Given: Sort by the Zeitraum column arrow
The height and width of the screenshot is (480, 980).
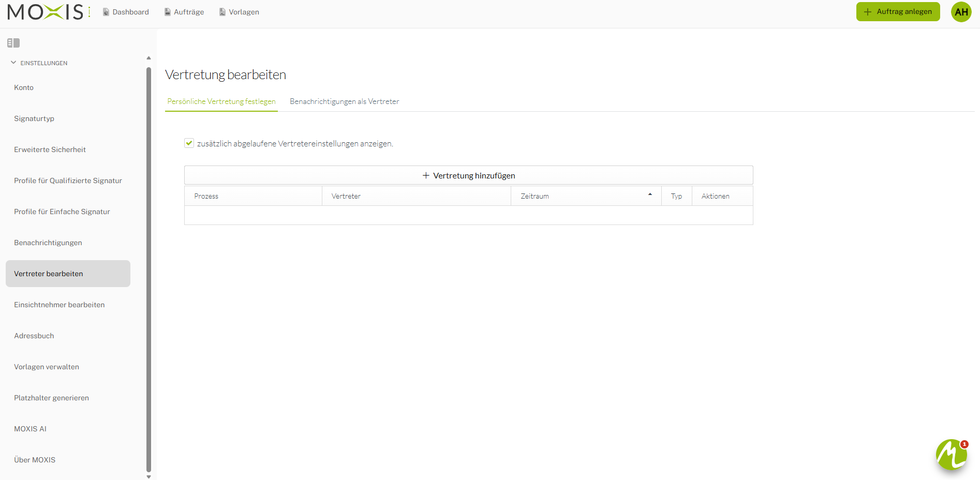Looking at the screenshot, I should click(650, 194).
